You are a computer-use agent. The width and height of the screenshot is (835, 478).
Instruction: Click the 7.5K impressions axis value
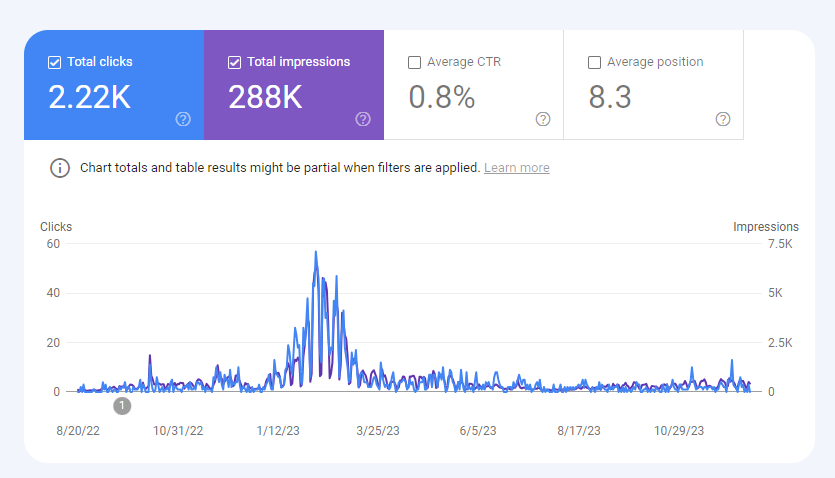click(x=780, y=244)
